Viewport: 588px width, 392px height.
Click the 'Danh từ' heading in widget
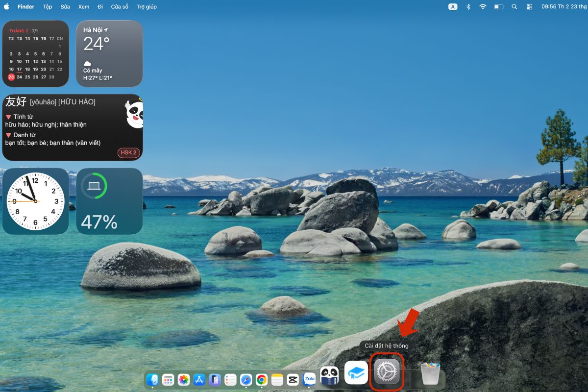click(24, 135)
